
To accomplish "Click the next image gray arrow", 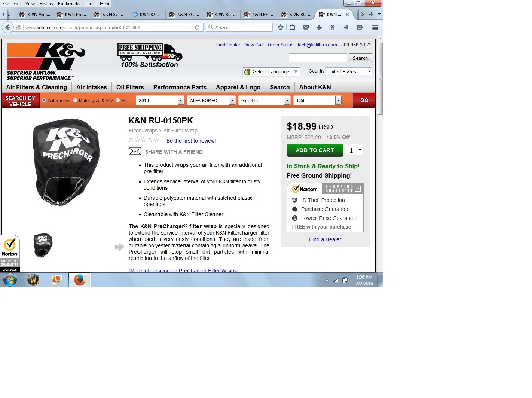I will tap(119, 247).
